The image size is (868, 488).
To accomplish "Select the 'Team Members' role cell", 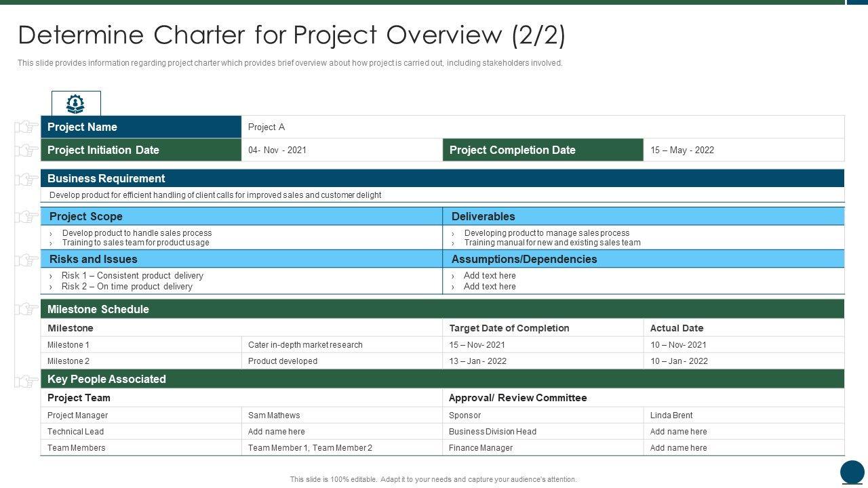I will coord(141,448).
